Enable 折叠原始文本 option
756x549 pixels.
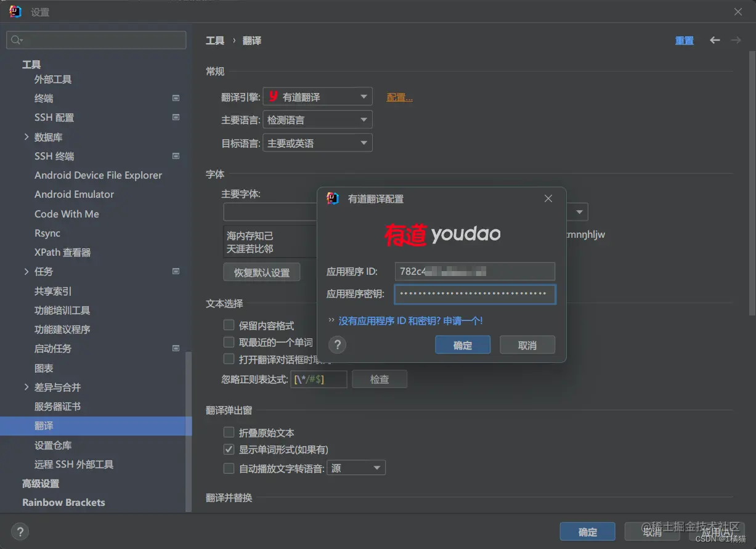229,433
